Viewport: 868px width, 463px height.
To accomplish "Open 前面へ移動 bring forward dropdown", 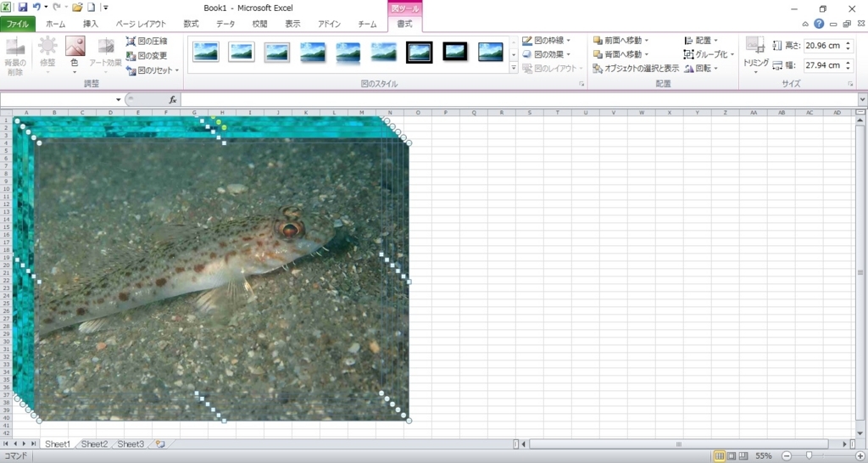I will tap(621, 41).
